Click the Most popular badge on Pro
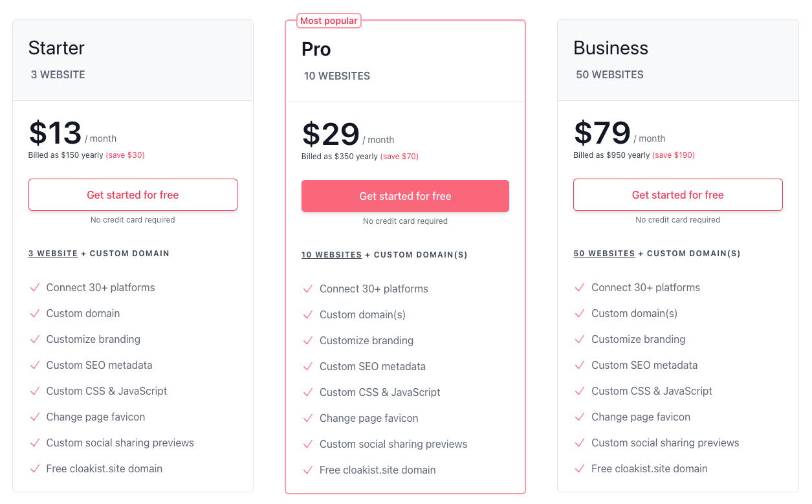 tap(329, 21)
